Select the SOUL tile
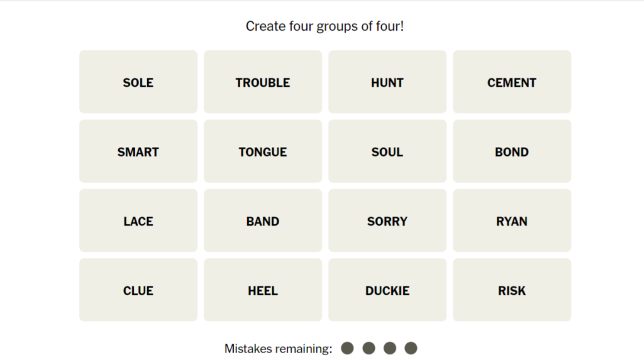This screenshot has width=644, height=362. coord(387,151)
